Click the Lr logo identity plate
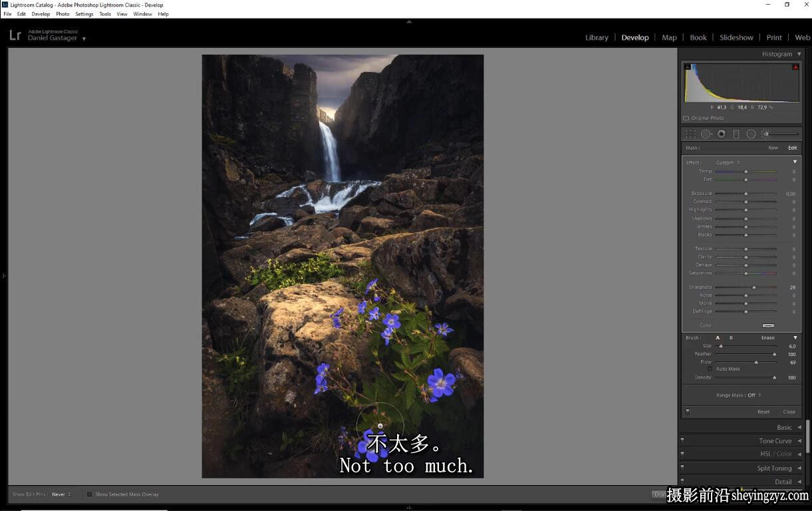The height and width of the screenshot is (511, 812). [x=15, y=35]
